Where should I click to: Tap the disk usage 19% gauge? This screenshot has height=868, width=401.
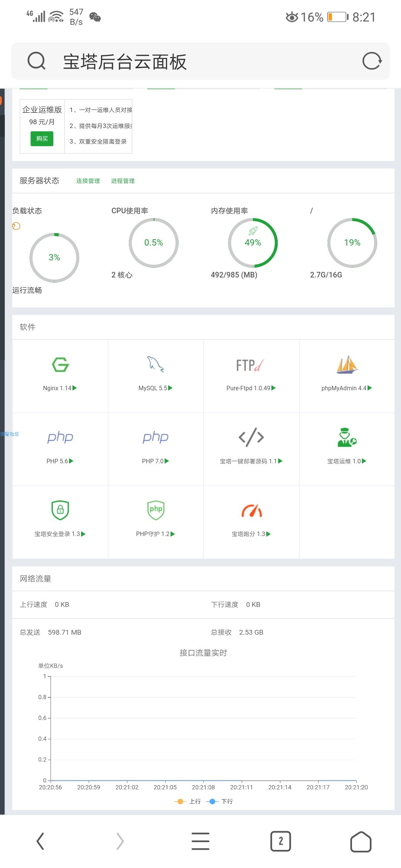(x=352, y=243)
